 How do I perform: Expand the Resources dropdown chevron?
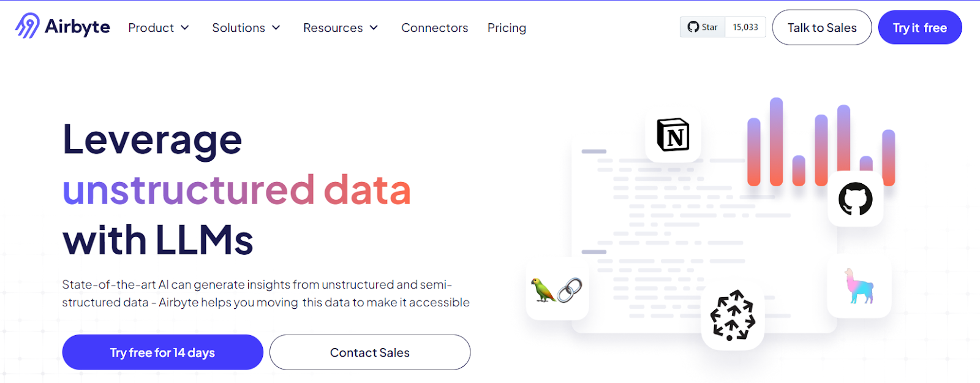click(x=374, y=28)
